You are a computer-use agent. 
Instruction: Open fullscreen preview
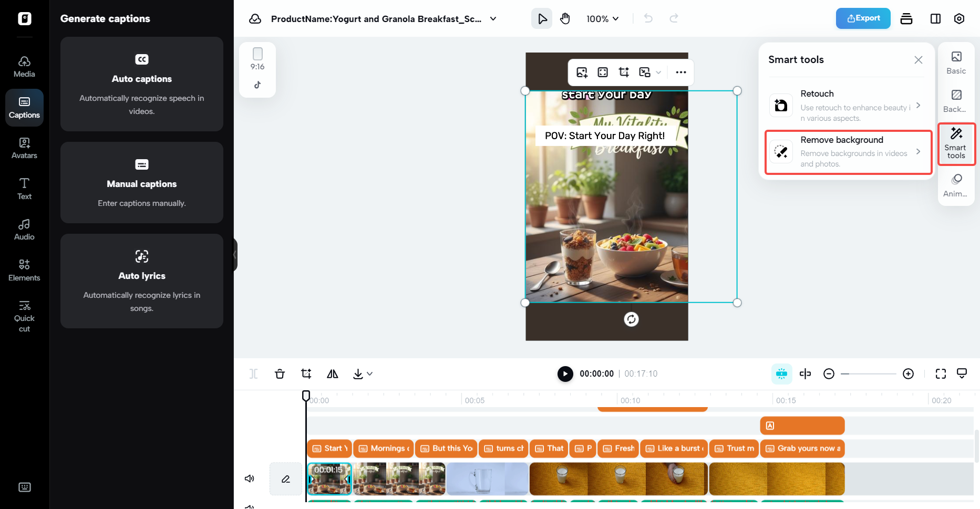coord(941,373)
